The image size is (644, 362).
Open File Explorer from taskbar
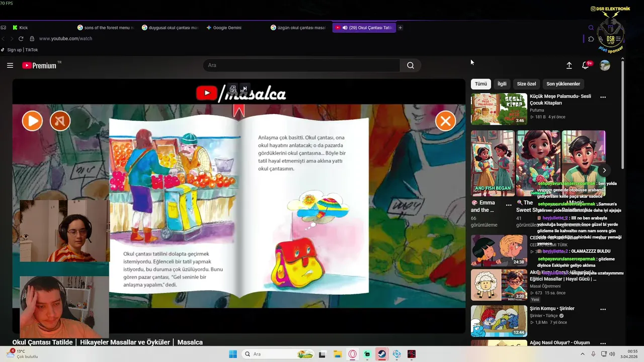coord(338,354)
